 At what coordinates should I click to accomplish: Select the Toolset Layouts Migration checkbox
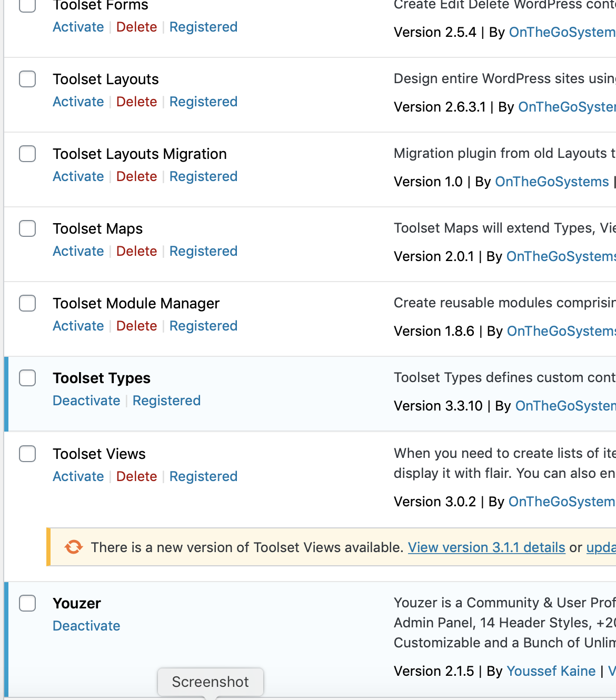coord(27,154)
